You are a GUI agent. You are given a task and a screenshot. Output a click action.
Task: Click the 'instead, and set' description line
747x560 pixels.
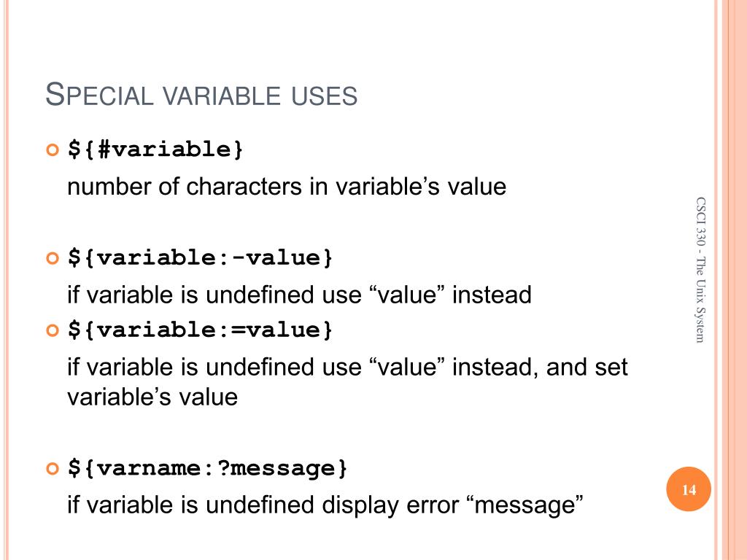click(x=347, y=367)
